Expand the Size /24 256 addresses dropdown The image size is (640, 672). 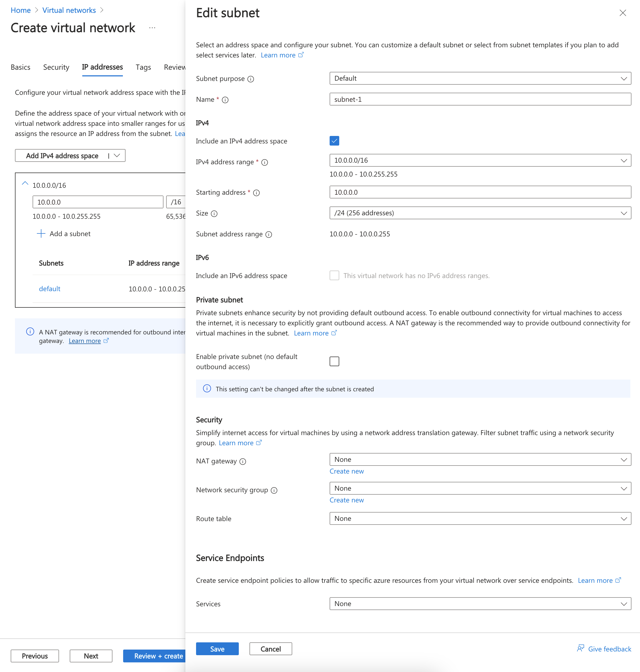tap(624, 213)
